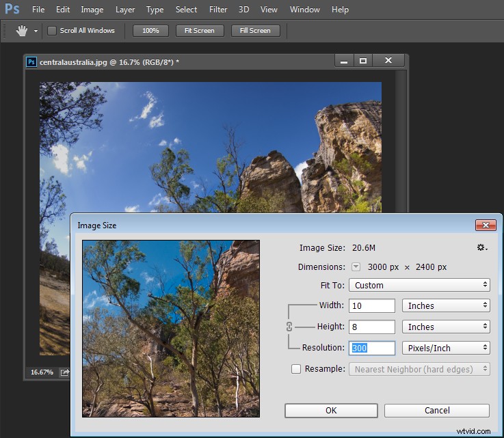The width and height of the screenshot is (504, 438).
Task: Toggle the Resample checkbox
Action: [296, 369]
